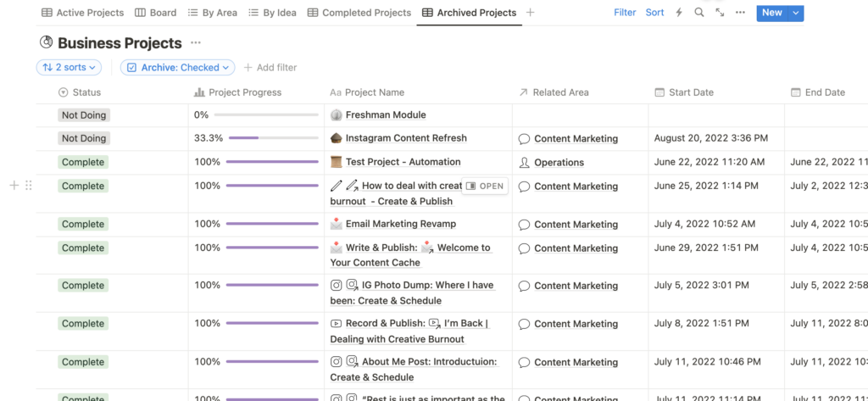This screenshot has width=868, height=401.
Task: Click Test Project - Automation scroll icon
Action: click(336, 162)
